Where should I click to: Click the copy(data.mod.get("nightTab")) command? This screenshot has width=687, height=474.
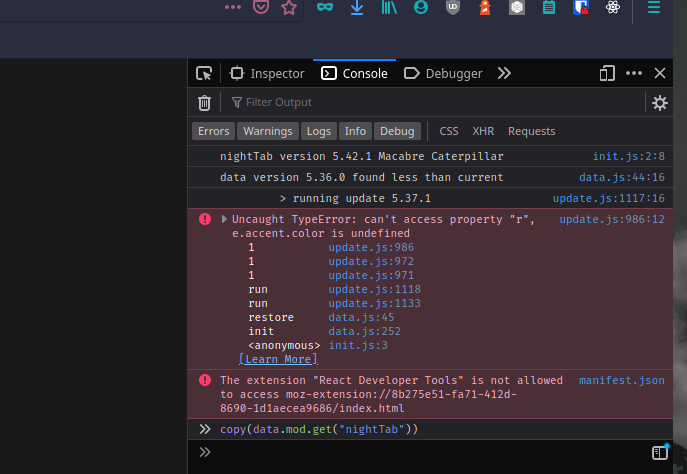pyautogui.click(x=319, y=429)
